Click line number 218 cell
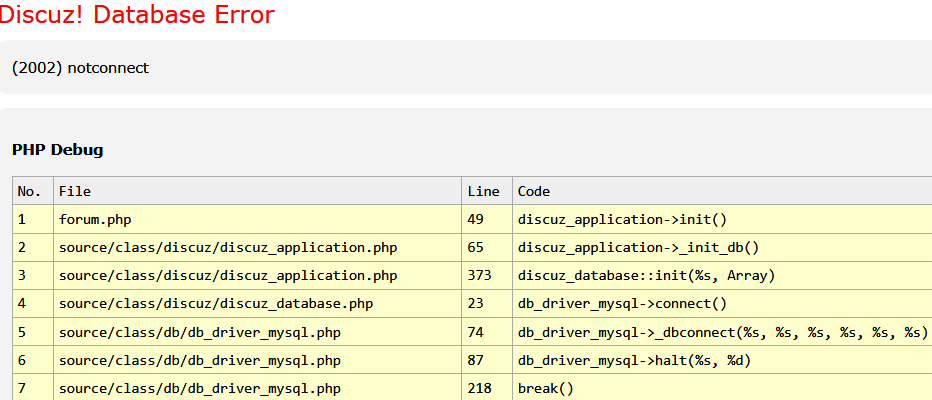The image size is (932, 400). tap(487, 388)
